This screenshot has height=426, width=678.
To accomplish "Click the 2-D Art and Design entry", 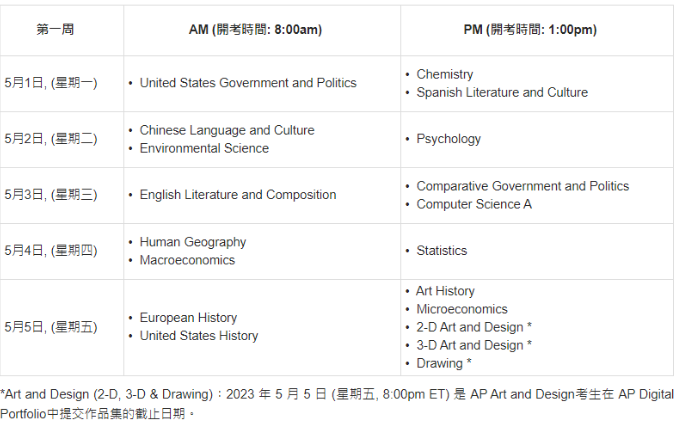I will [469, 327].
